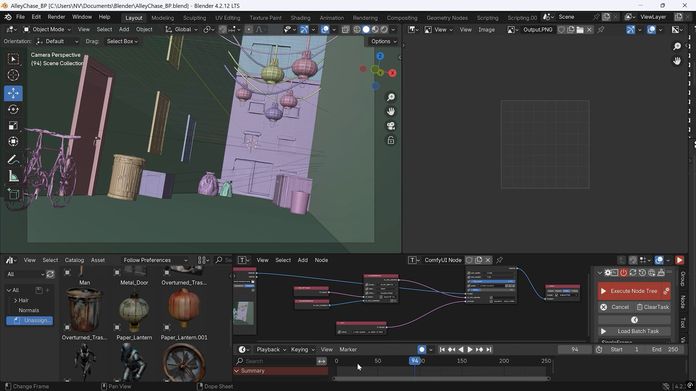
Task: Click the viewport zoom magnifier icon
Action: pyautogui.click(x=391, y=97)
